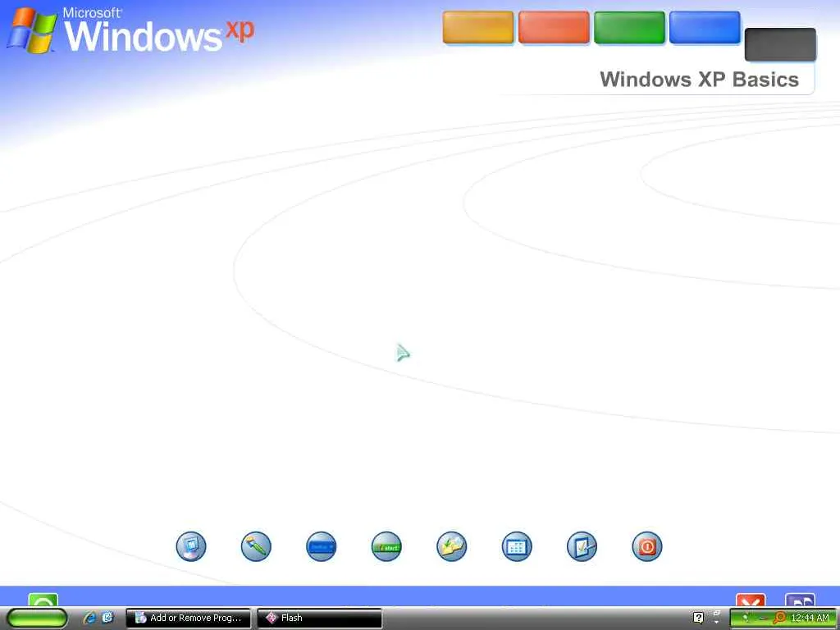The width and height of the screenshot is (840, 630).
Task: Select the orange section tab
Action: 478,27
